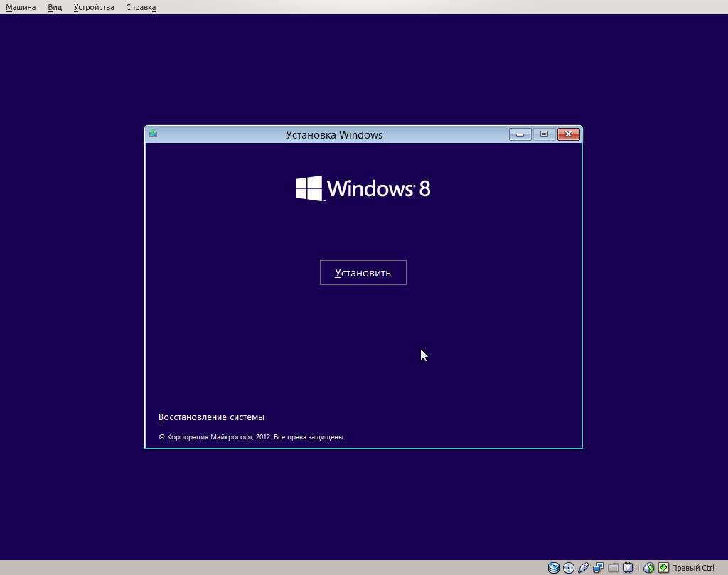Click the setup window title bar icon

tap(152, 134)
